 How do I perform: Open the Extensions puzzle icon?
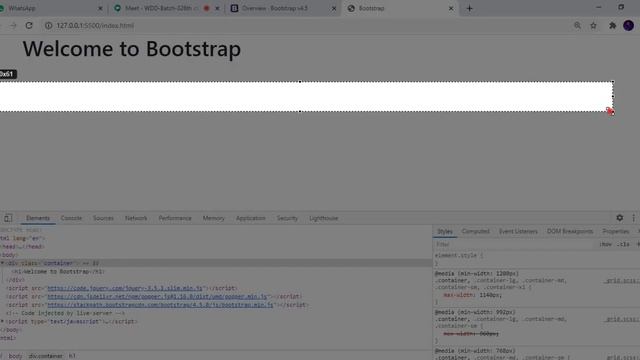pyautogui.click(x=612, y=25)
